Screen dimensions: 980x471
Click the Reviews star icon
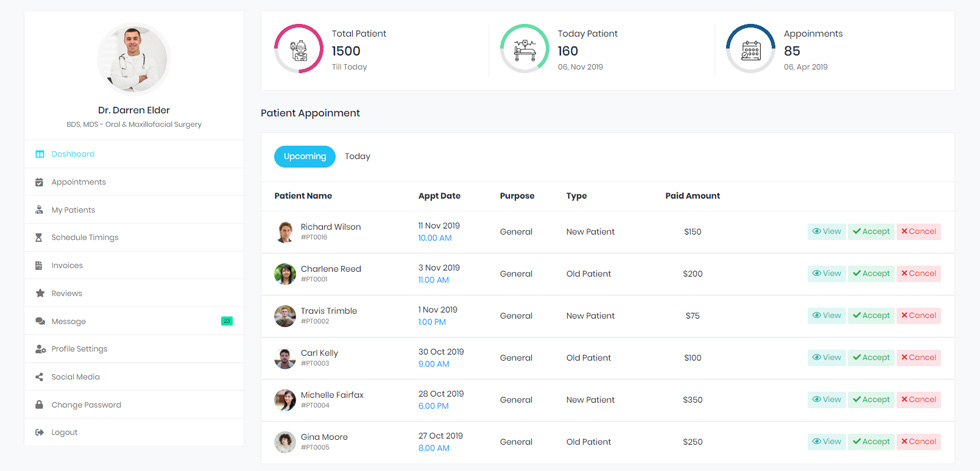(x=39, y=294)
